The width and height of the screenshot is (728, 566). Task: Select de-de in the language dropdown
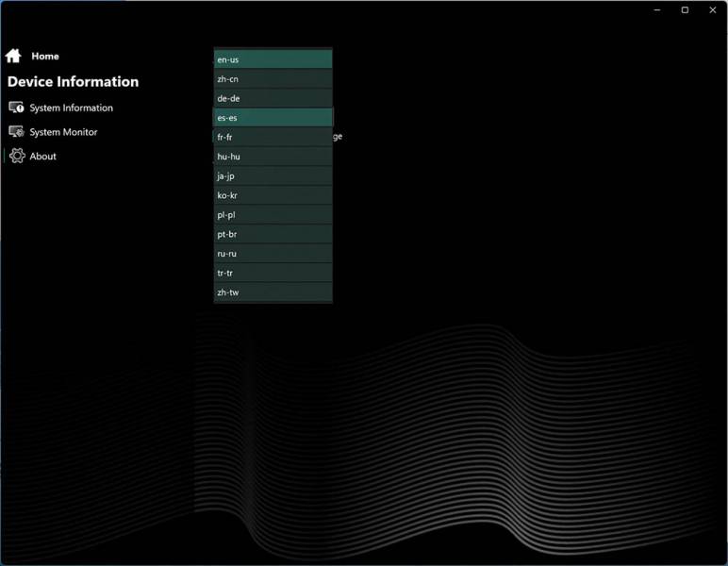(x=273, y=98)
